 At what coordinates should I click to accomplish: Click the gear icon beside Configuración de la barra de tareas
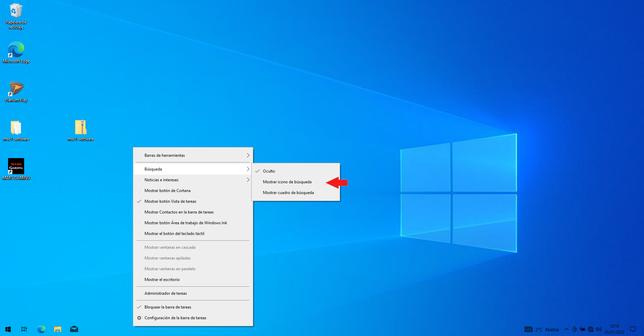(139, 318)
